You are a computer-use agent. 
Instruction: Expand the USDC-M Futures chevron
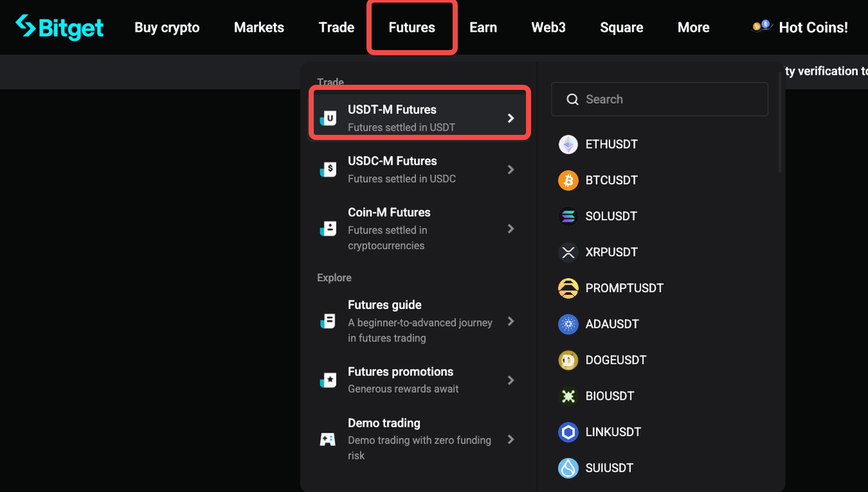coord(511,169)
